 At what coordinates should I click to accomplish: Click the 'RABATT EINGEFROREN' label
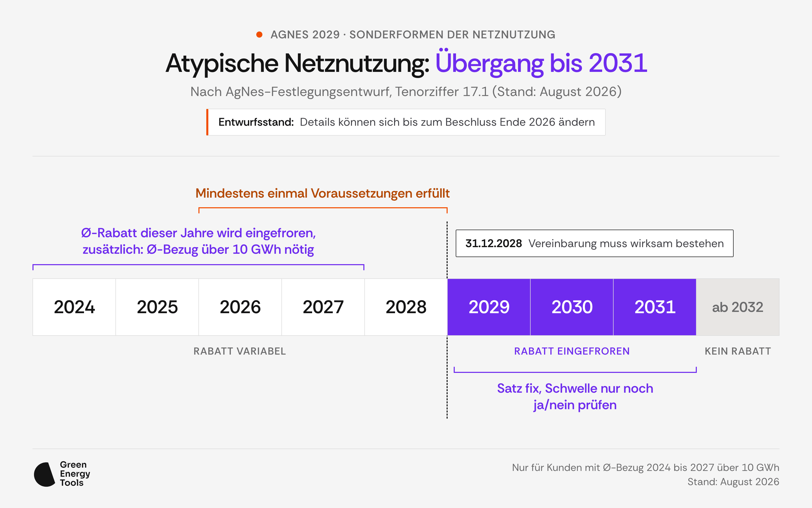click(x=572, y=351)
